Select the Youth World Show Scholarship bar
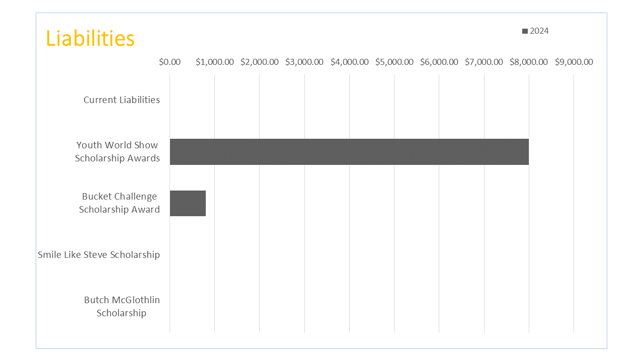This screenshot has height=362, width=644. pyautogui.click(x=349, y=152)
